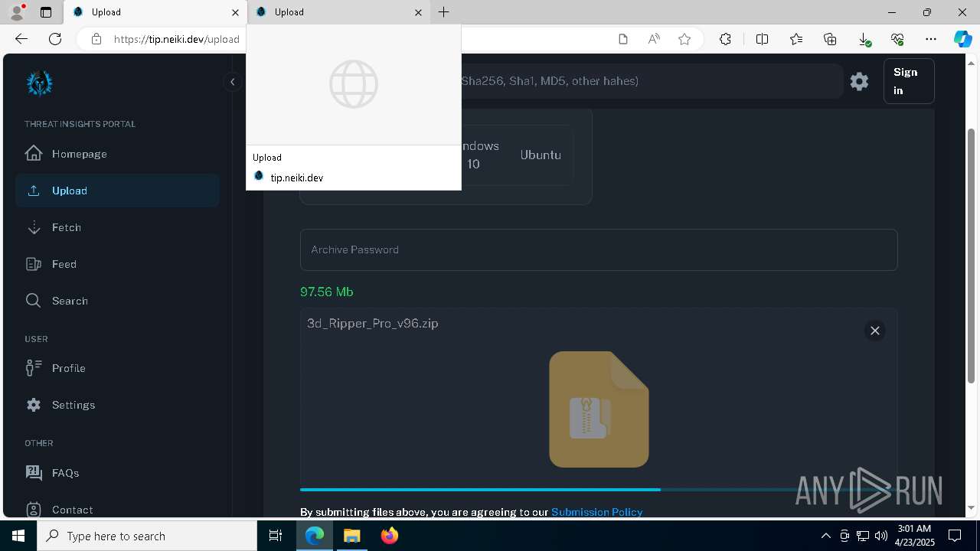Open the Copilot icon
The height and width of the screenshot is (551, 980).
tap(963, 39)
